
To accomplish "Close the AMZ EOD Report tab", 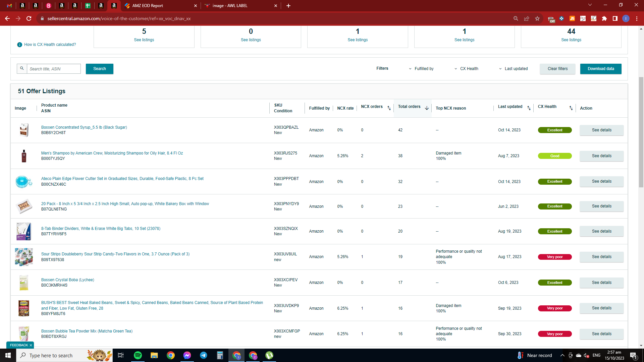I will 196,6.
